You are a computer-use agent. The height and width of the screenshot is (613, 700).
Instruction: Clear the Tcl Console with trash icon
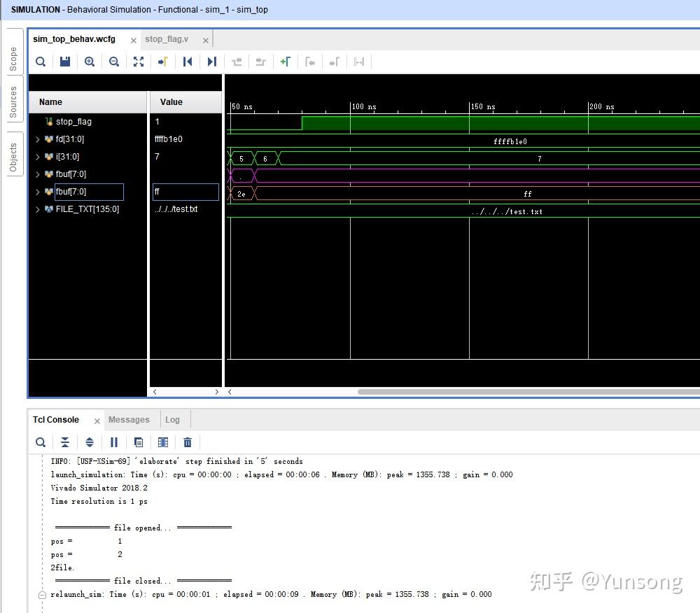point(188,442)
